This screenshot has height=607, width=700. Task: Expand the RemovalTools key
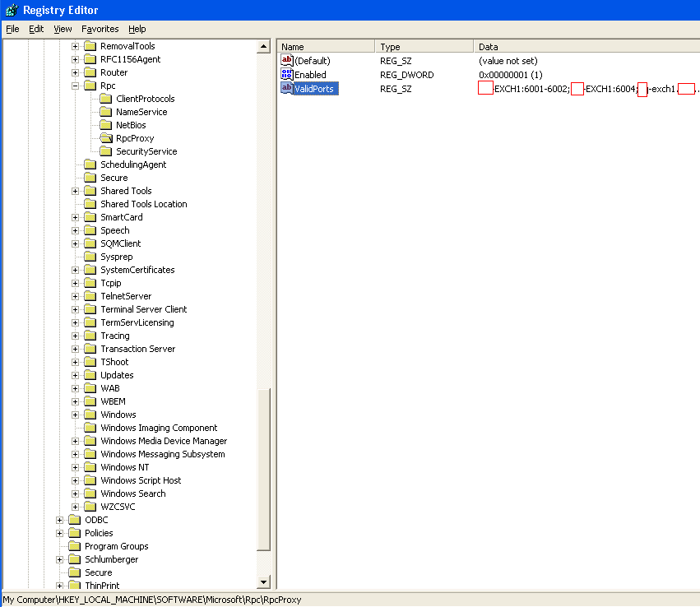point(76,46)
